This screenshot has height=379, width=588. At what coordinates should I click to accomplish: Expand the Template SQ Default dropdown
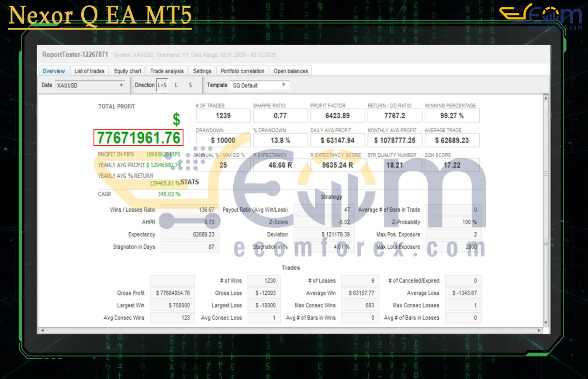coord(259,86)
